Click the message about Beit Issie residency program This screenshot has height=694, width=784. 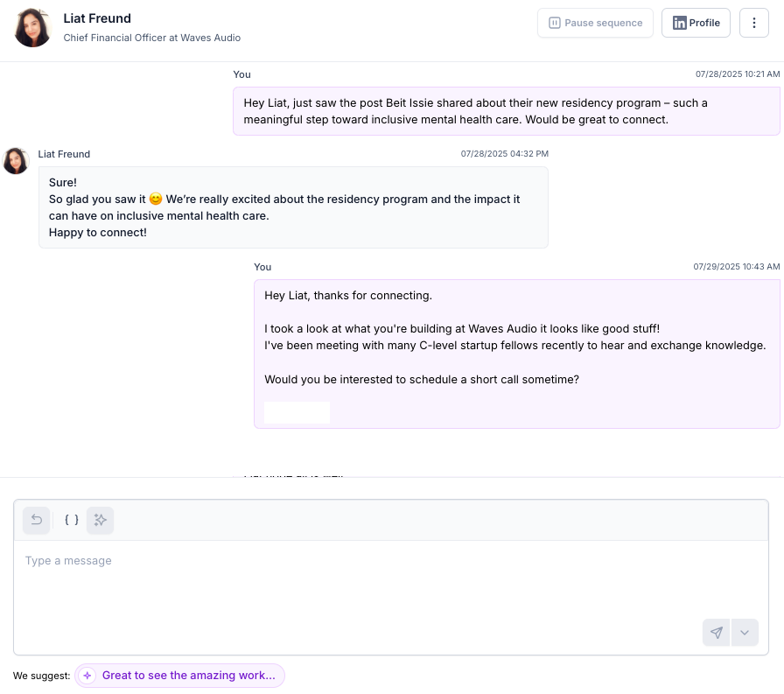click(507, 111)
